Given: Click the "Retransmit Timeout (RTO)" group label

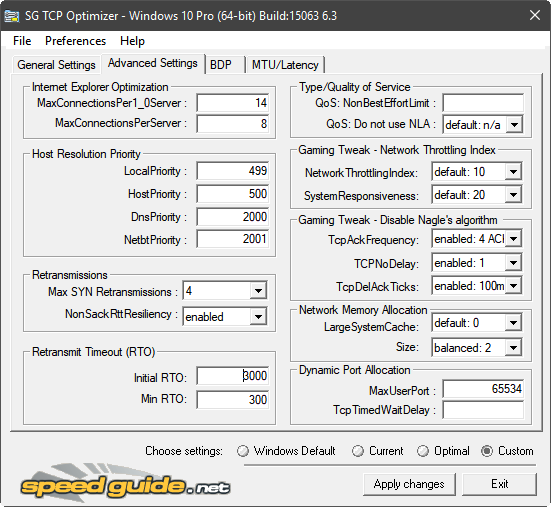Looking at the screenshot, I should [93, 352].
